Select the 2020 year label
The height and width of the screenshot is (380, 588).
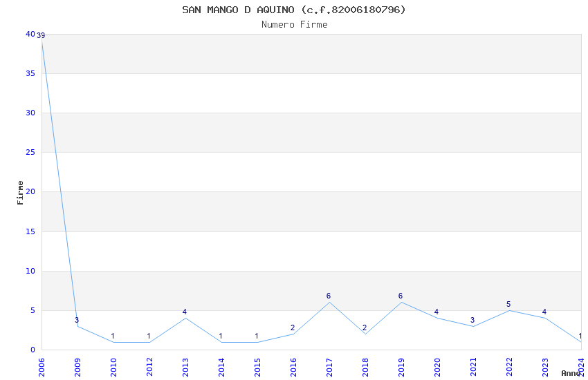tap(438, 368)
